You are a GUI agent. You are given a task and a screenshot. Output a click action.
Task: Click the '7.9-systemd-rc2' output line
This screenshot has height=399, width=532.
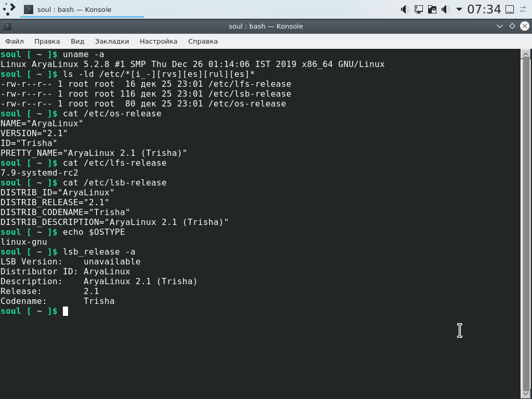pos(39,172)
